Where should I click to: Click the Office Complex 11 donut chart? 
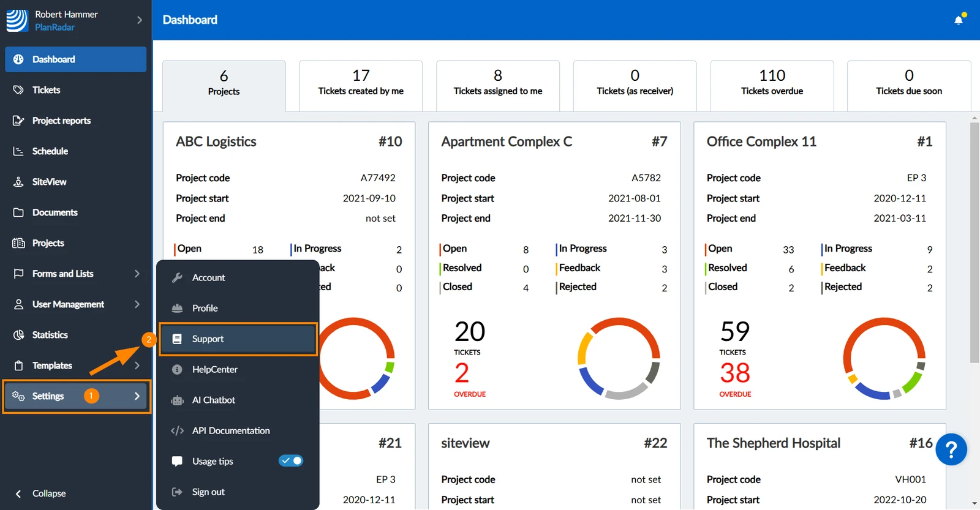pos(884,359)
